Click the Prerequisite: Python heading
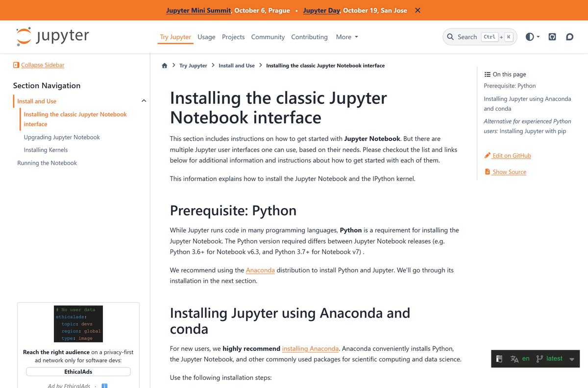The width and height of the screenshot is (588, 388). 233,210
